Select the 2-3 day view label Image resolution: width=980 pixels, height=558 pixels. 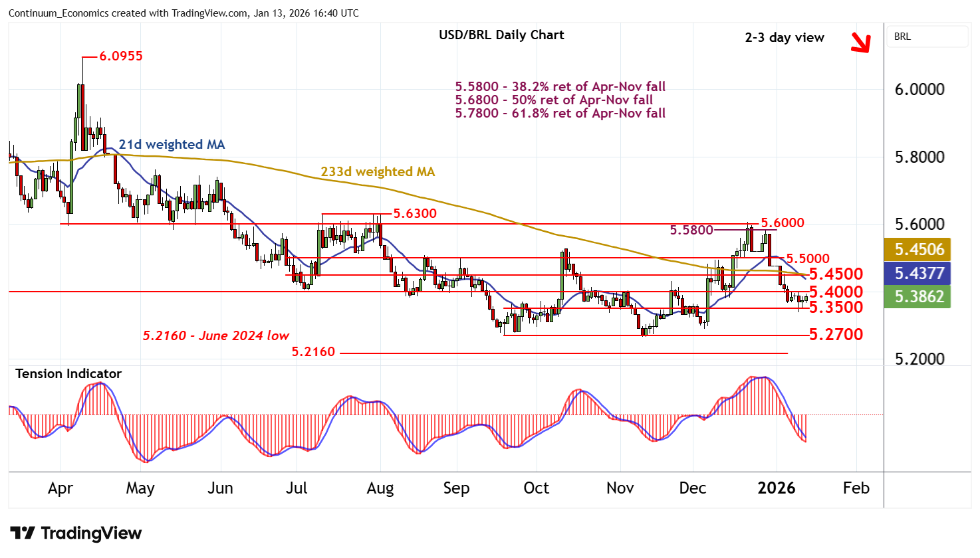pos(784,38)
